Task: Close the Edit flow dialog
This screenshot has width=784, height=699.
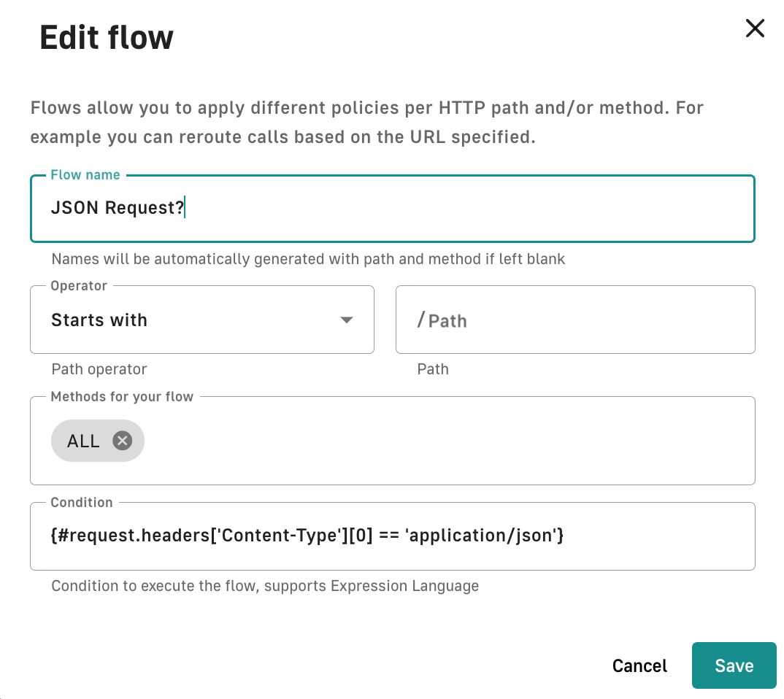Action: [754, 28]
